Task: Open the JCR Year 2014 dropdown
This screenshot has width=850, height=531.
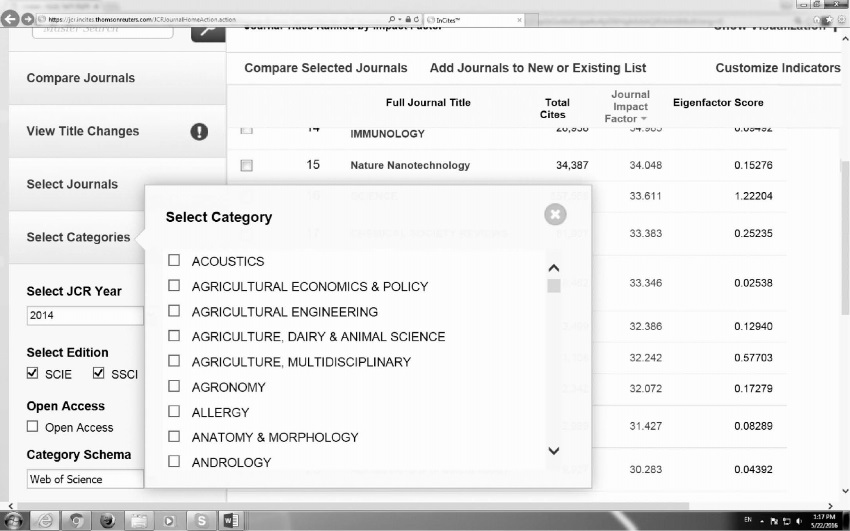Action: tap(85, 315)
